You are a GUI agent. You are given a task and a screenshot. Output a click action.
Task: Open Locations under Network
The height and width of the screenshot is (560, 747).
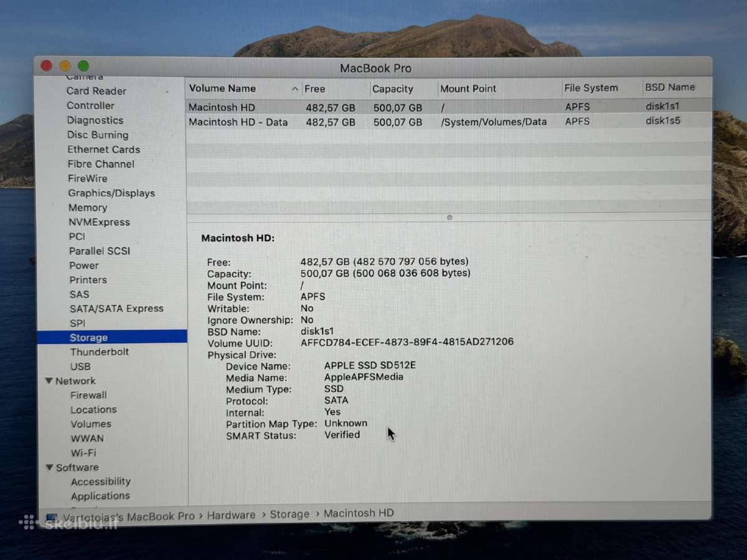pos(93,409)
